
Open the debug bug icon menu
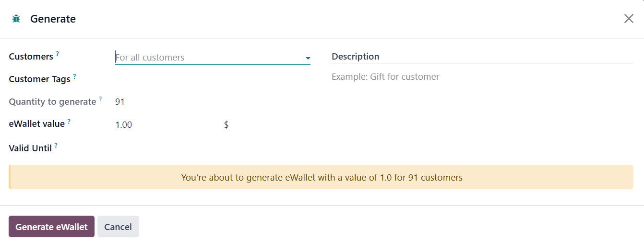click(x=16, y=19)
